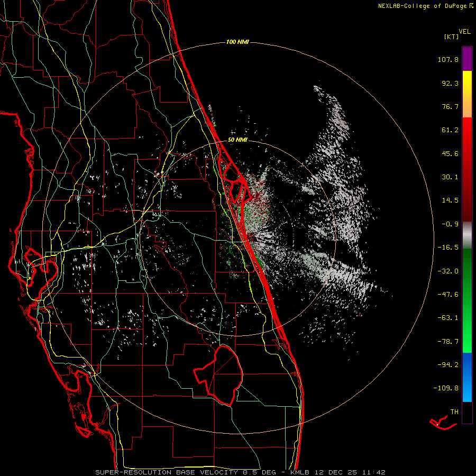
Task: Click the 50 NMI range ring label
Action: (237, 140)
